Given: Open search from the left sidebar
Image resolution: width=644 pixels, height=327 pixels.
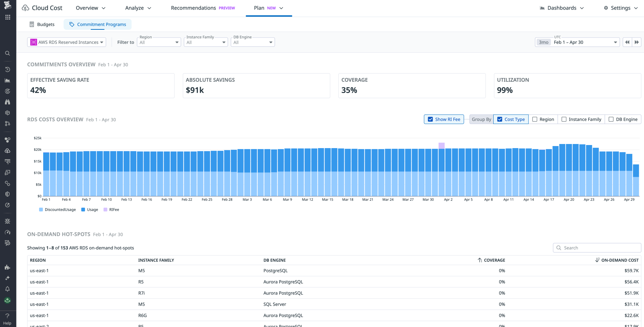Looking at the screenshot, I should point(8,53).
